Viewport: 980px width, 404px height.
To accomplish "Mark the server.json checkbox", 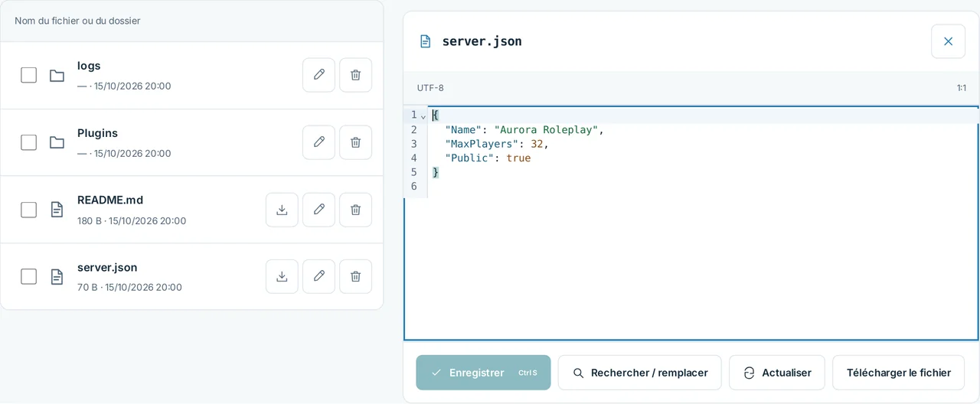I will coord(28,276).
